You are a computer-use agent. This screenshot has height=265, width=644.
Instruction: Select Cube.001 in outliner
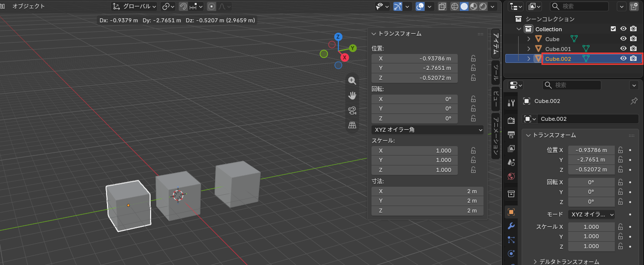[x=558, y=49]
